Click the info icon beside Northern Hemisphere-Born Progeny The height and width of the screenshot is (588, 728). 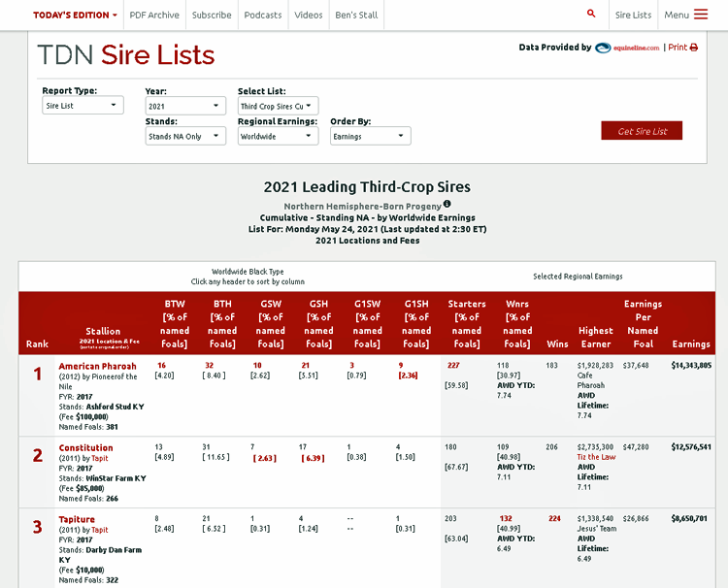(447, 205)
